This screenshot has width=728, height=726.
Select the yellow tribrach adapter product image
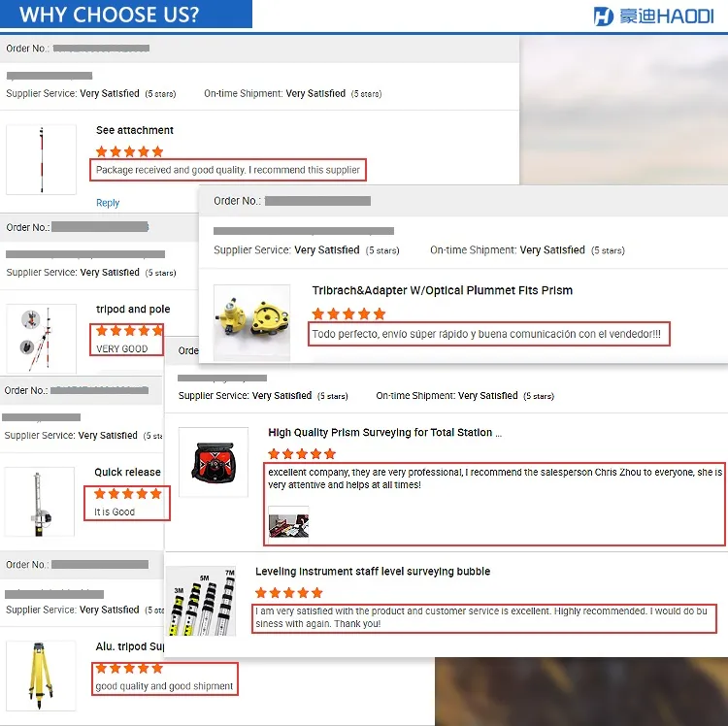[x=251, y=322]
